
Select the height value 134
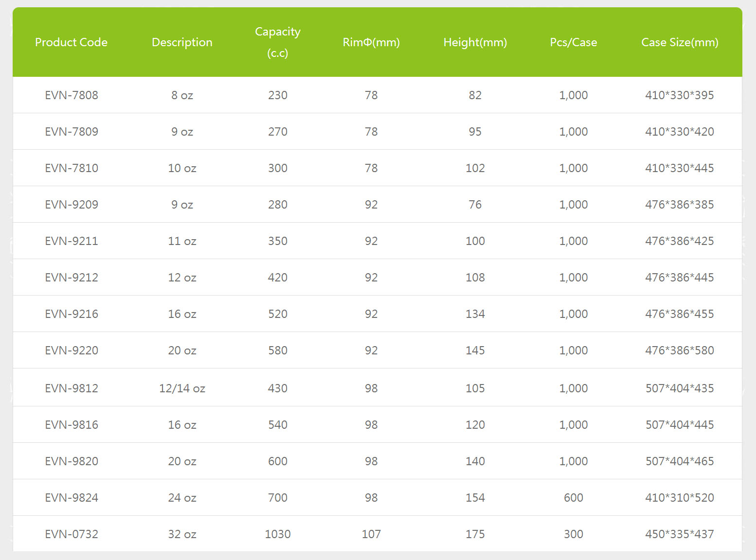[475, 314]
